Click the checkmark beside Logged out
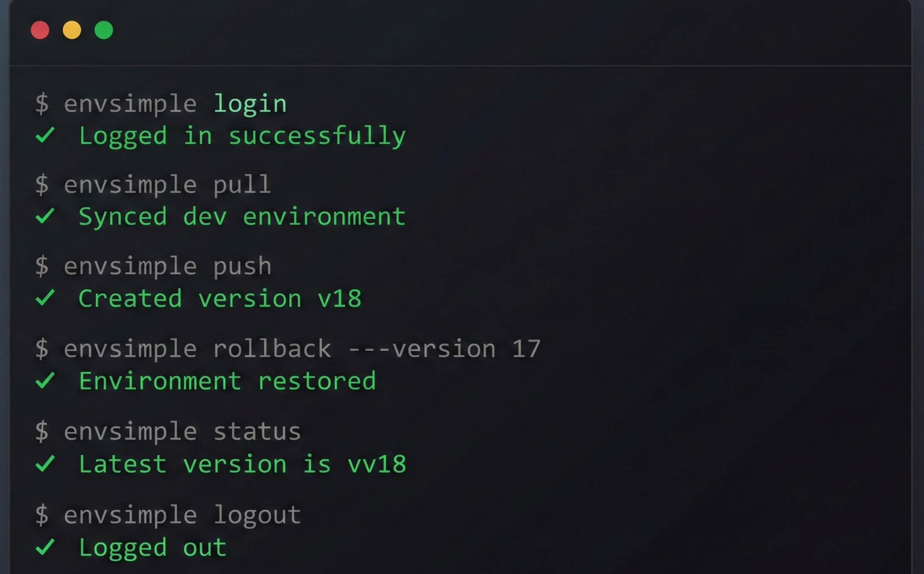Viewport: 924px width, 574px height. pos(45,547)
